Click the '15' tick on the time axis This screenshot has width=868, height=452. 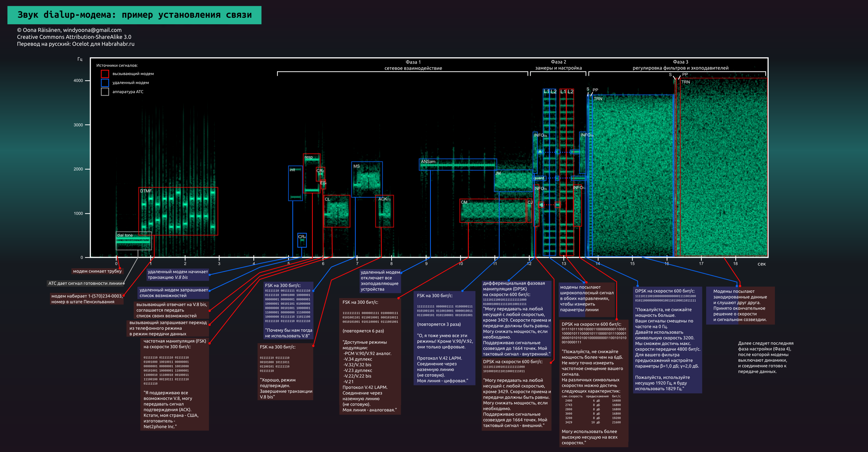coord(632,264)
